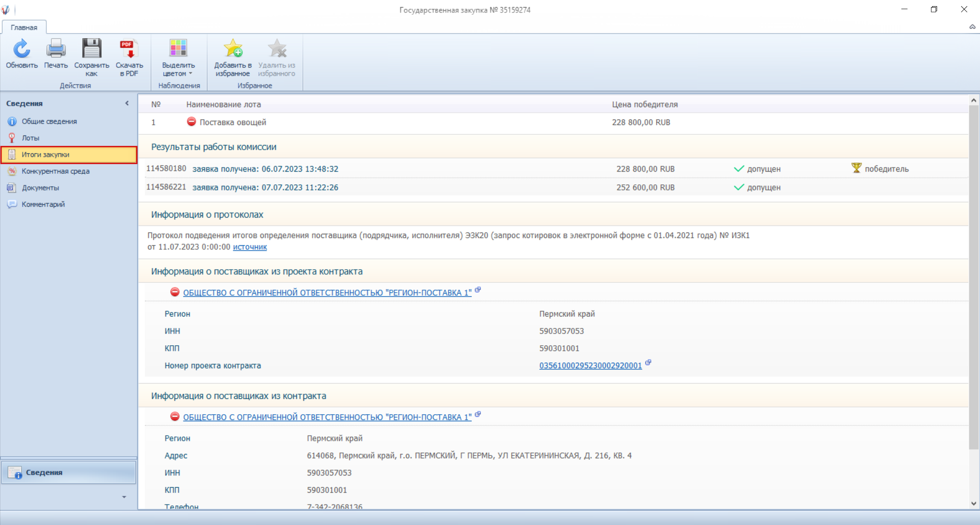The height and width of the screenshot is (525, 980).
Task: Click the Результаты работы комиссии heading
Action: coord(213,147)
